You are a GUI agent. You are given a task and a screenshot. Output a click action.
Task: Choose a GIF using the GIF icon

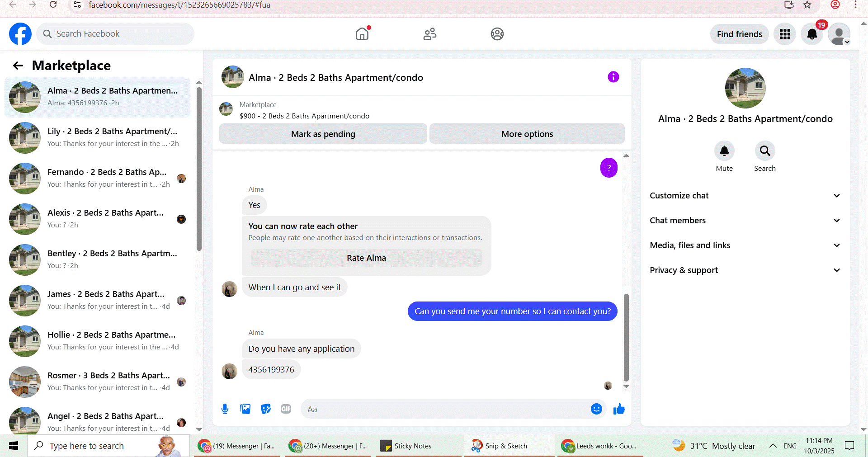[x=286, y=409]
